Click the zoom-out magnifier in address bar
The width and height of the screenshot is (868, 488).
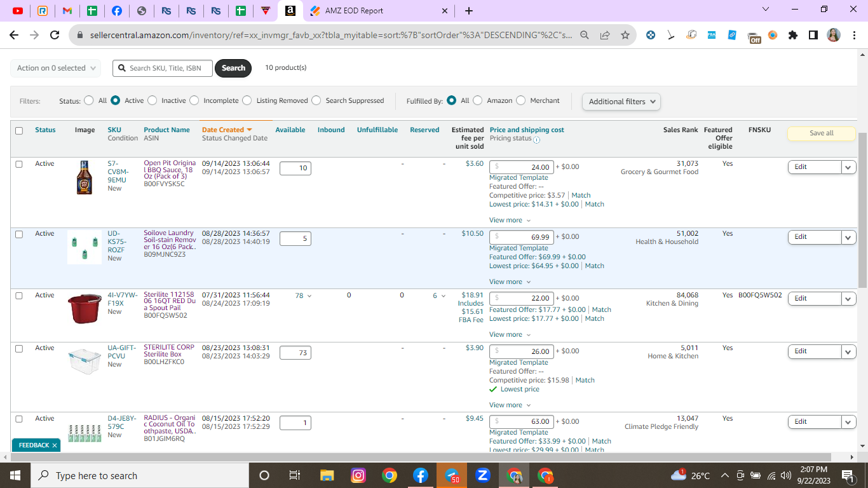[x=585, y=36]
